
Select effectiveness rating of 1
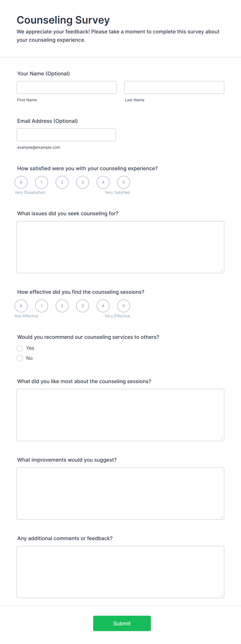tap(41, 306)
